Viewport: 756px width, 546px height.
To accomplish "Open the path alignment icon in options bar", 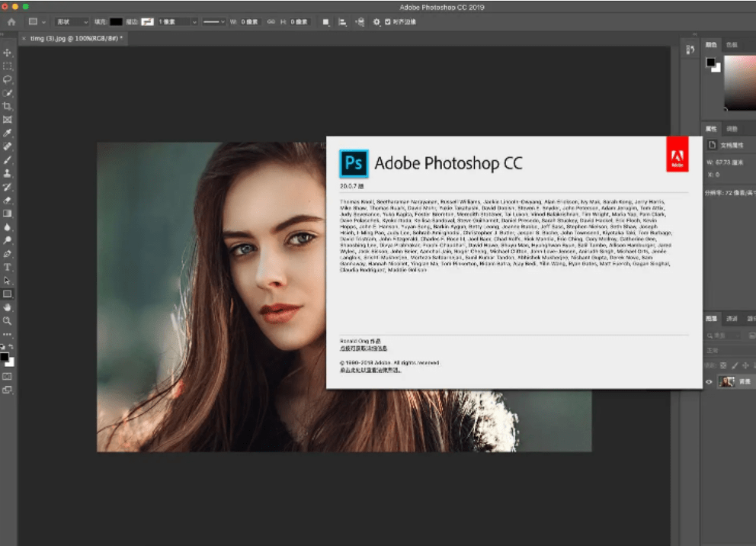I will (x=342, y=21).
